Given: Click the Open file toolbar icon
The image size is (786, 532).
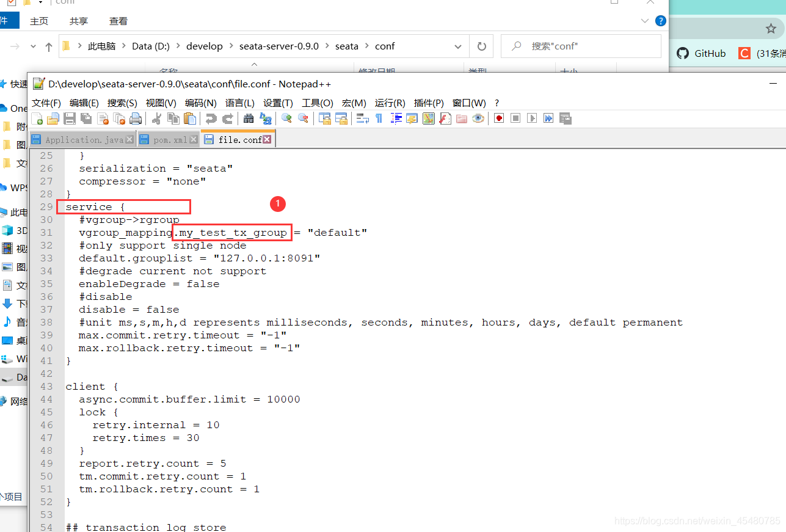Looking at the screenshot, I should click(53, 118).
